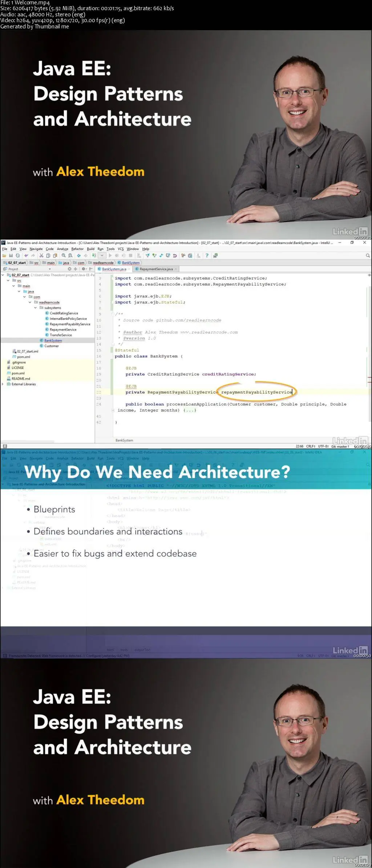
Task: Click the Redo arrow in toolbar
Action: tap(33, 255)
